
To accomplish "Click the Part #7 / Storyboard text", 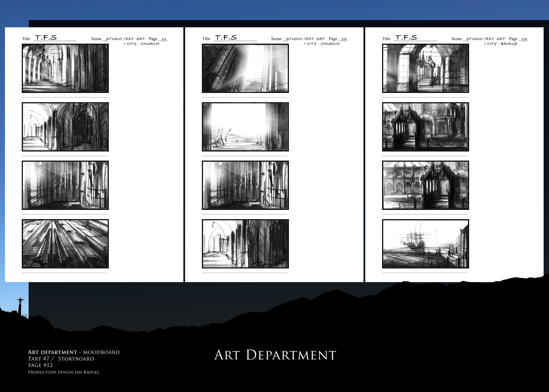I will coord(61,359).
